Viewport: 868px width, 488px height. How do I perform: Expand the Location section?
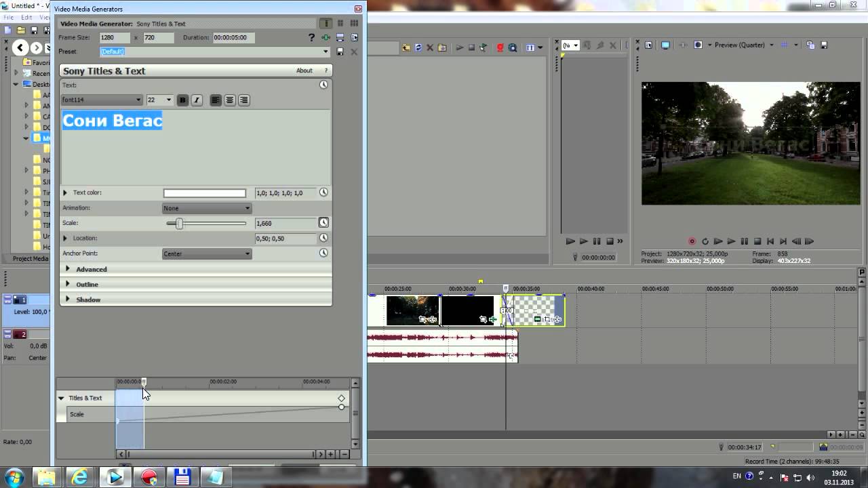tap(65, 239)
